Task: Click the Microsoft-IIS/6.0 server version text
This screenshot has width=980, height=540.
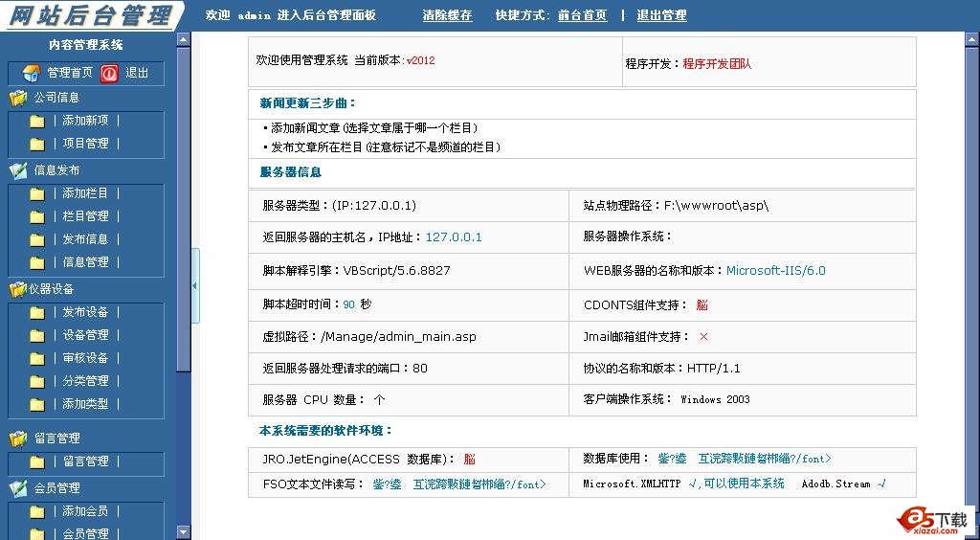Action: tap(775, 271)
